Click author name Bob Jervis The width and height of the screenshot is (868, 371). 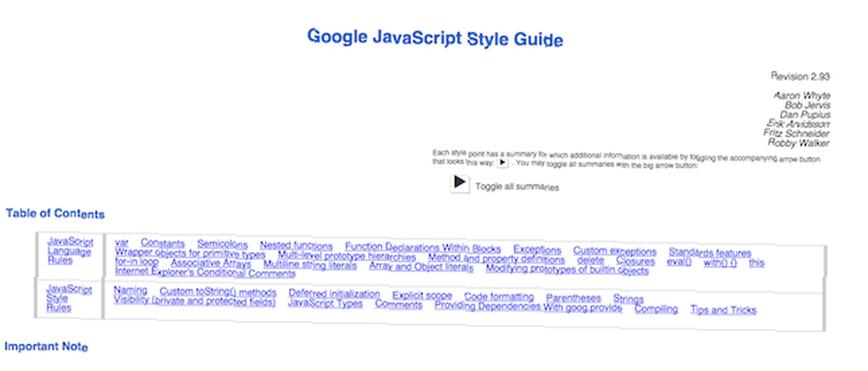click(807, 105)
